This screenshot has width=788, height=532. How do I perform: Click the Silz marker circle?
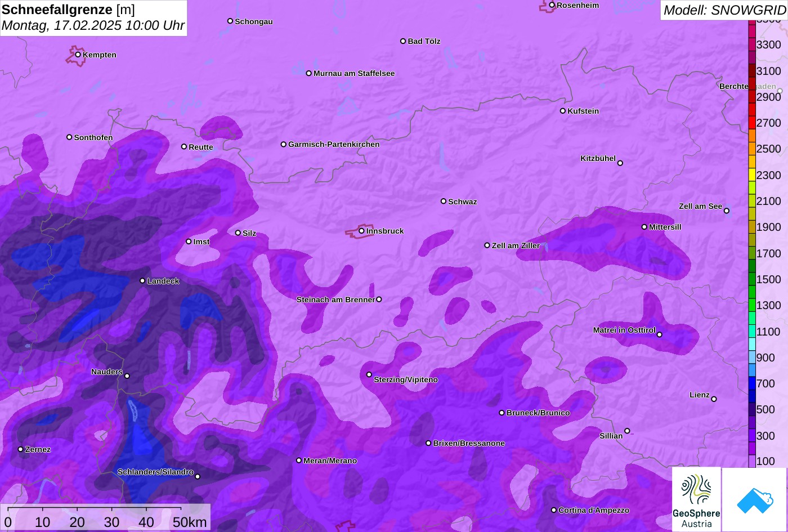(x=238, y=233)
